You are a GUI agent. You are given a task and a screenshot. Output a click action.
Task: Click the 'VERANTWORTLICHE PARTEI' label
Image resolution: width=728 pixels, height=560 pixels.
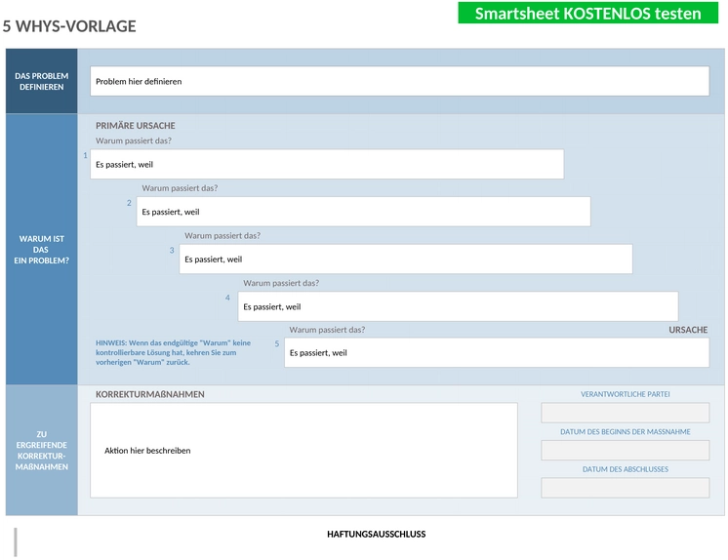pyautogui.click(x=625, y=394)
